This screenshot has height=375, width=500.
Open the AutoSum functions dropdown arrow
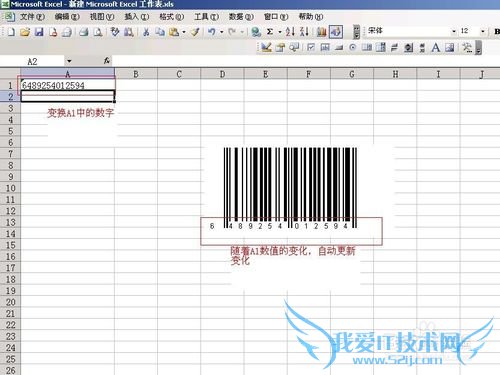(x=280, y=32)
